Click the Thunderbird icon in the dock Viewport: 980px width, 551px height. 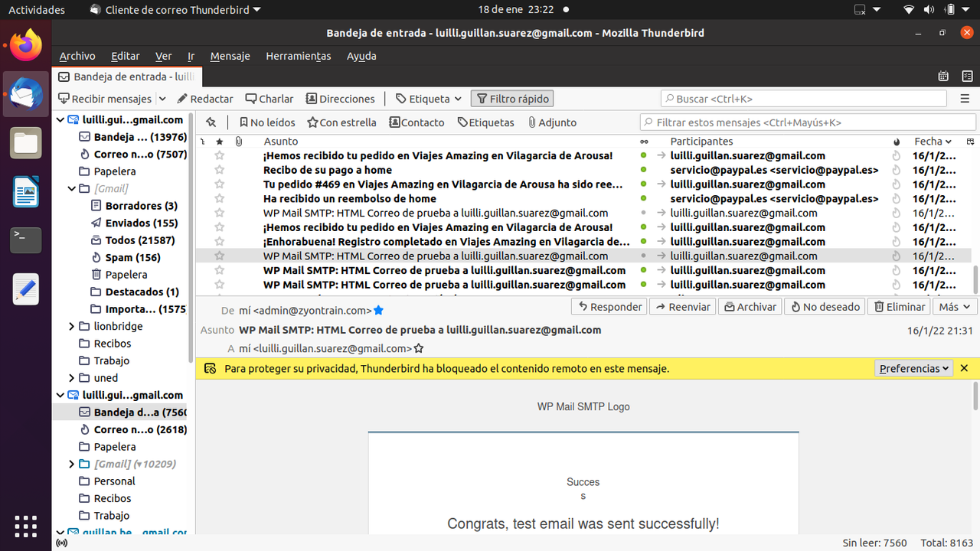point(26,94)
